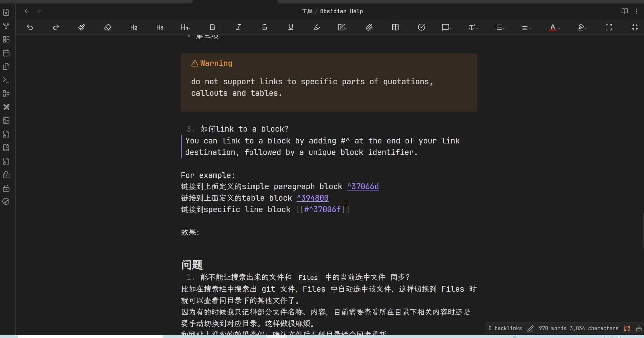Click the Obsidian Help note title
Image resolution: width=644 pixels, height=338 pixels.
tap(341, 11)
